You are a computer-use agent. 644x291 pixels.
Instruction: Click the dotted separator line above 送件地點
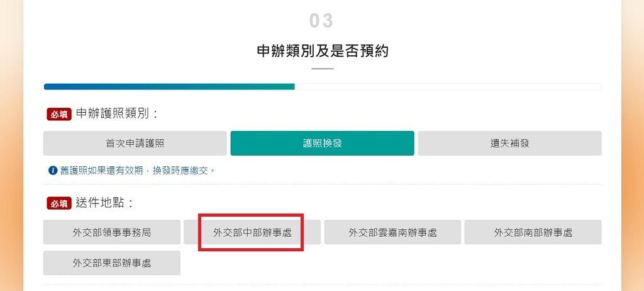323,185
